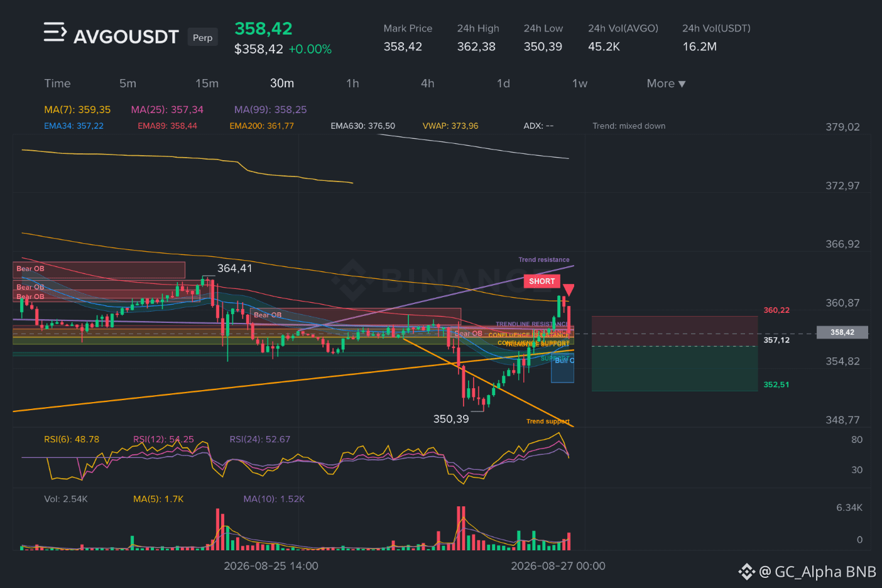This screenshot has height=588, width=882.
Task: Click the MA(5): 1.7K volume label
Action: tap(158, 499)
